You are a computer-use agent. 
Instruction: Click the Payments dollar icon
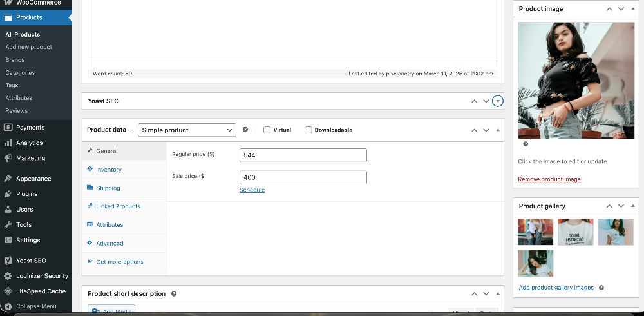[x=8, y=128]
